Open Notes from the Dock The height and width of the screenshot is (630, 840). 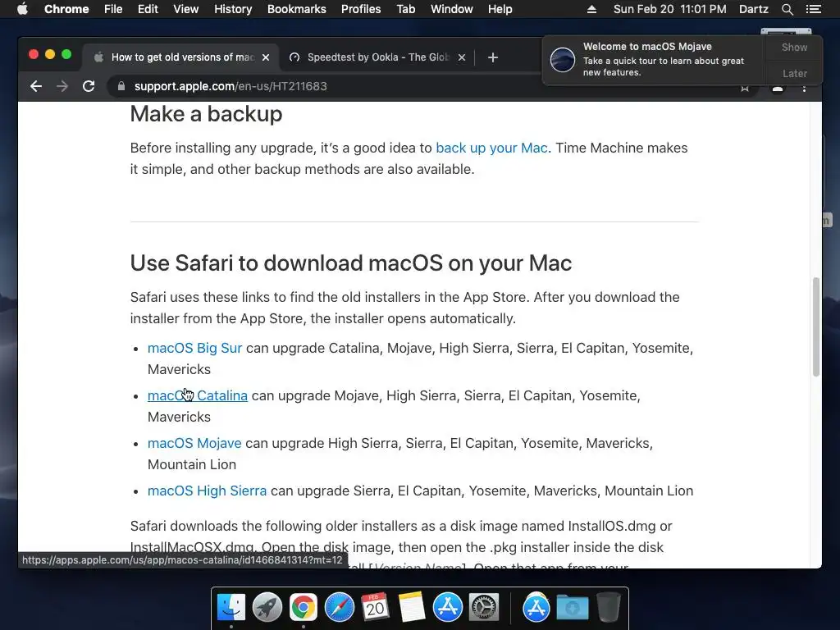(412, 608)
